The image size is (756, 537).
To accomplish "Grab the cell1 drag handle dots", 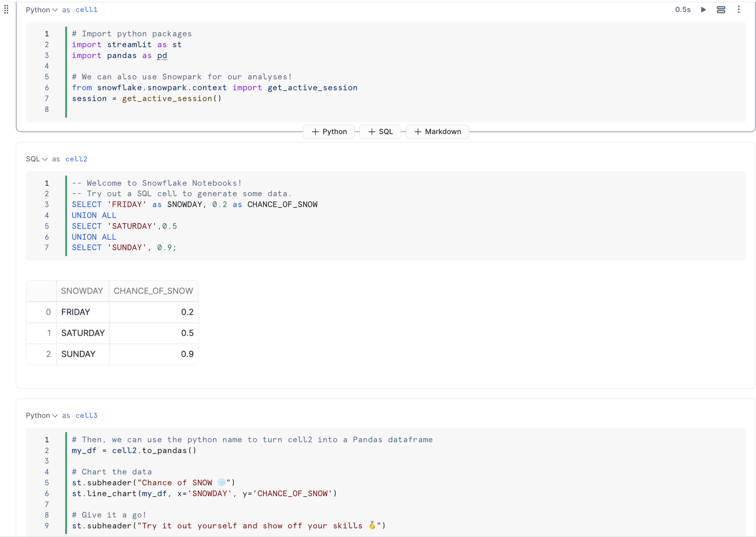I will coord(6,10).
